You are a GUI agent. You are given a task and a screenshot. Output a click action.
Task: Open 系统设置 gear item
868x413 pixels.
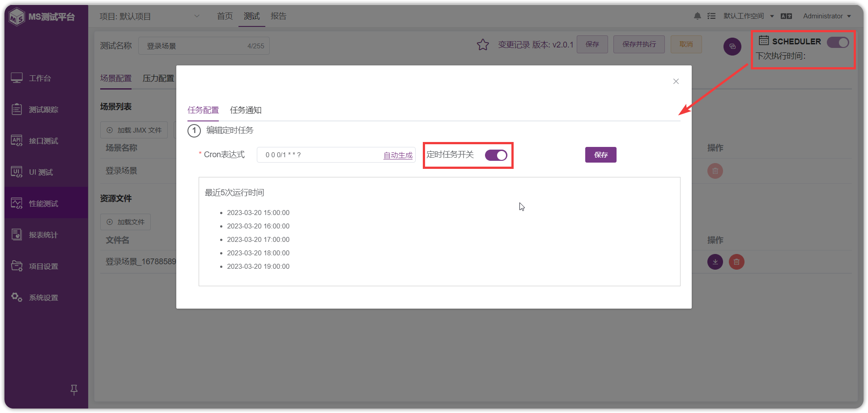pos(46,297)
